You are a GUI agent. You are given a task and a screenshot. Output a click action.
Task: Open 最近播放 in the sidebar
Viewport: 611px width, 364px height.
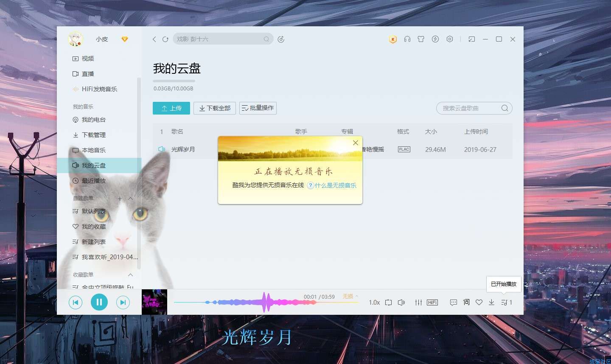coord(94,181)
